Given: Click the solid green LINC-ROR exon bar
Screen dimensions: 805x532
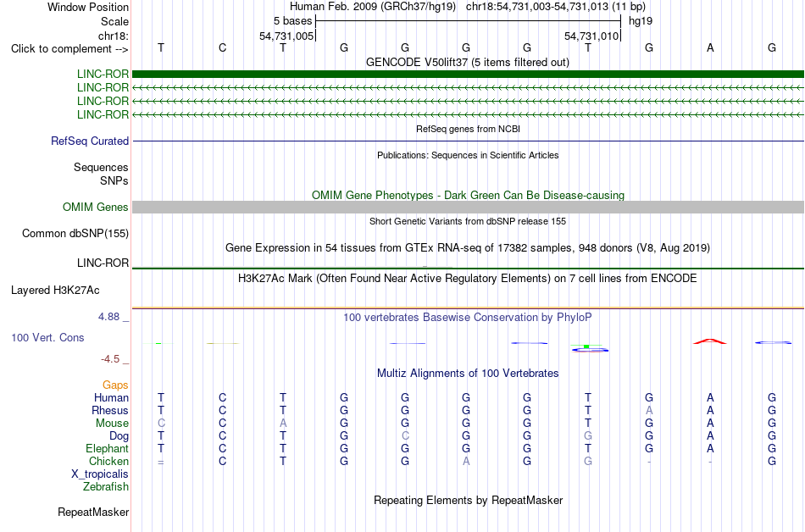Looking at the screenshot, I should [468, 75].
